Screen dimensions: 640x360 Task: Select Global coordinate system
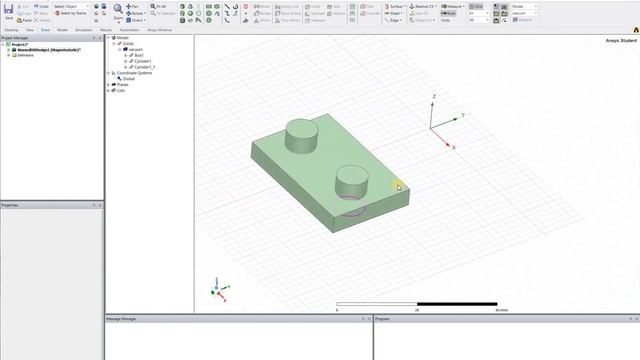129,78
